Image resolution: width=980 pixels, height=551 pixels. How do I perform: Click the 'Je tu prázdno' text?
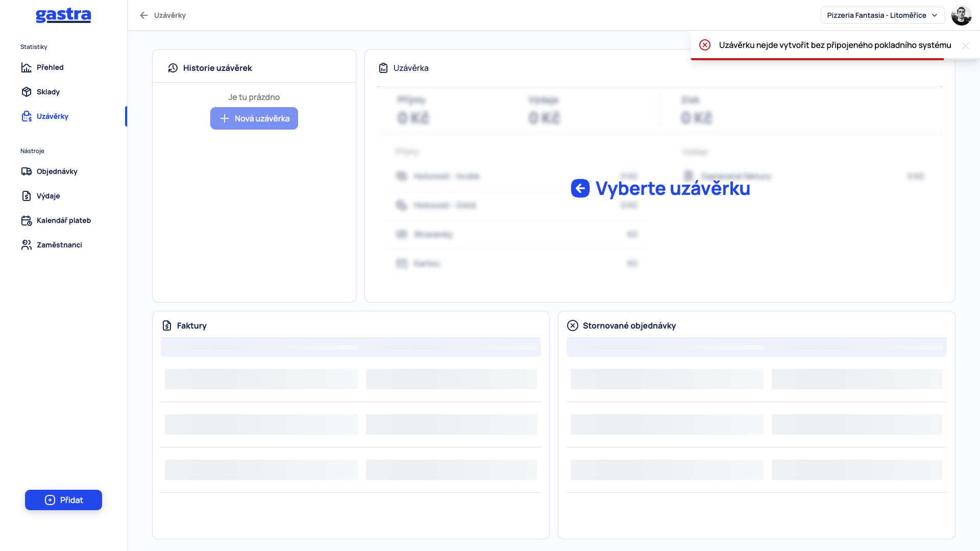click(x=254, y=97)
